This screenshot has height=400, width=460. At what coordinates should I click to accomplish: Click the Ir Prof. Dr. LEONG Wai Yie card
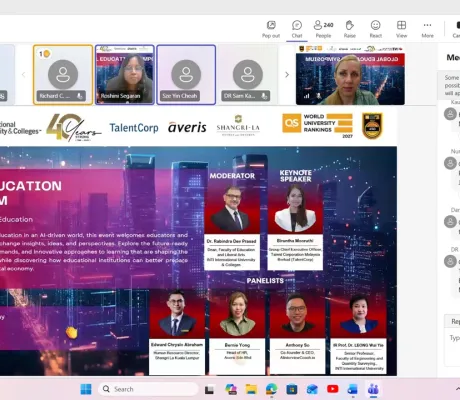pyautogui.click(x=359, y=333)
